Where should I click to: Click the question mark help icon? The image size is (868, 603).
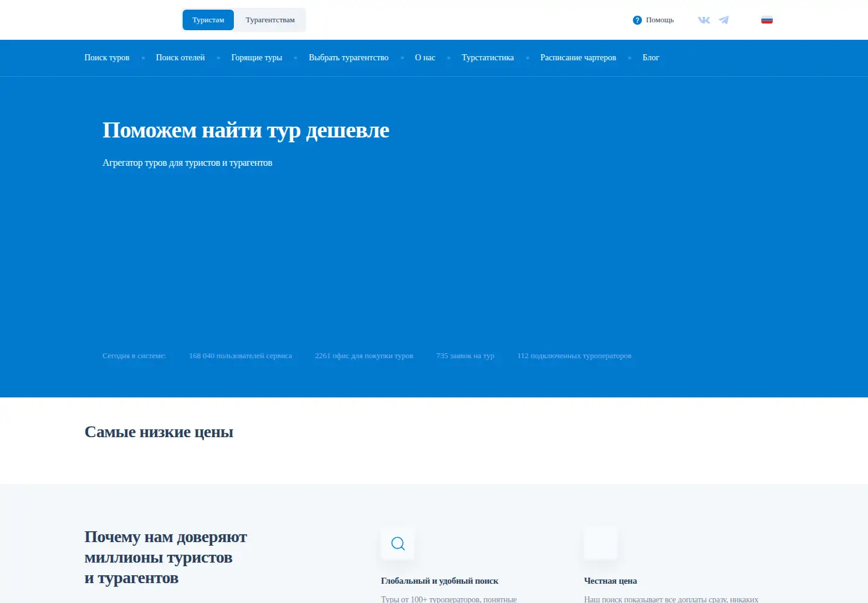637,20
